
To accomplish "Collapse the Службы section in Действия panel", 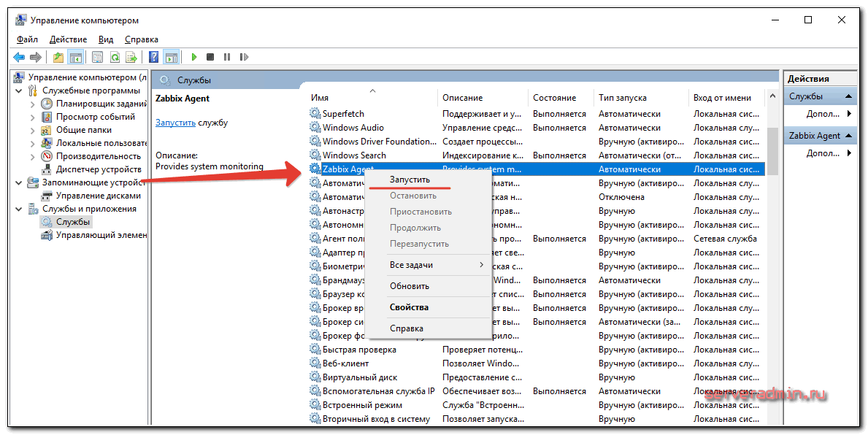I will 849,96.
